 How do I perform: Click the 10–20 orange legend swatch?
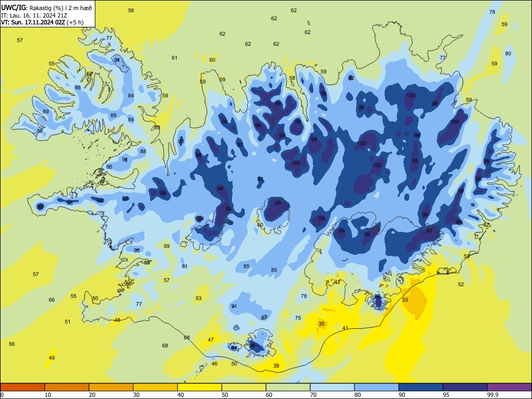pyautogui.click(x=67, y=387)
